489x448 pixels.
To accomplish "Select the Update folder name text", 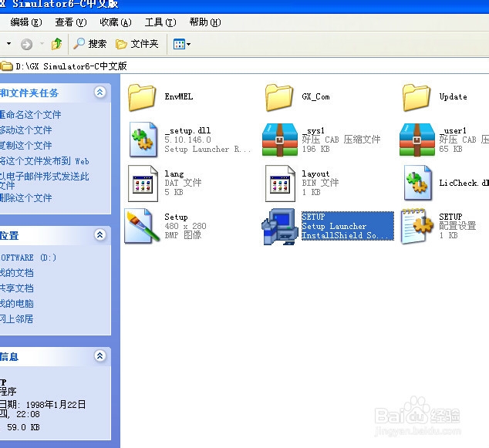I will point(454,96).
